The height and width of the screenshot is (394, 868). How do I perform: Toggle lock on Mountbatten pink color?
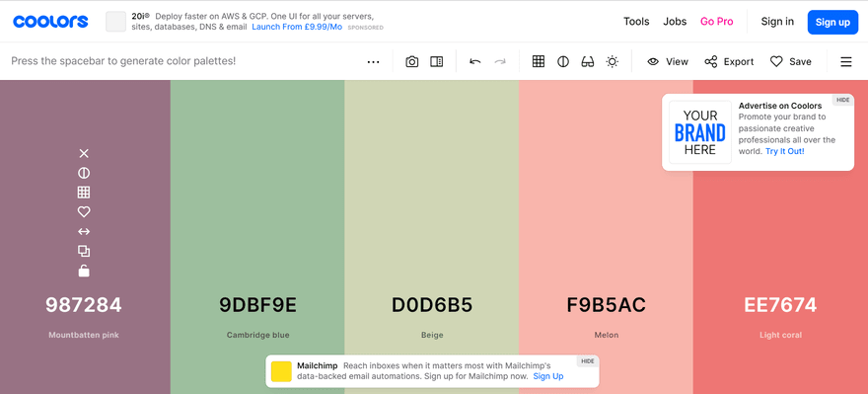tap(84, 271)
